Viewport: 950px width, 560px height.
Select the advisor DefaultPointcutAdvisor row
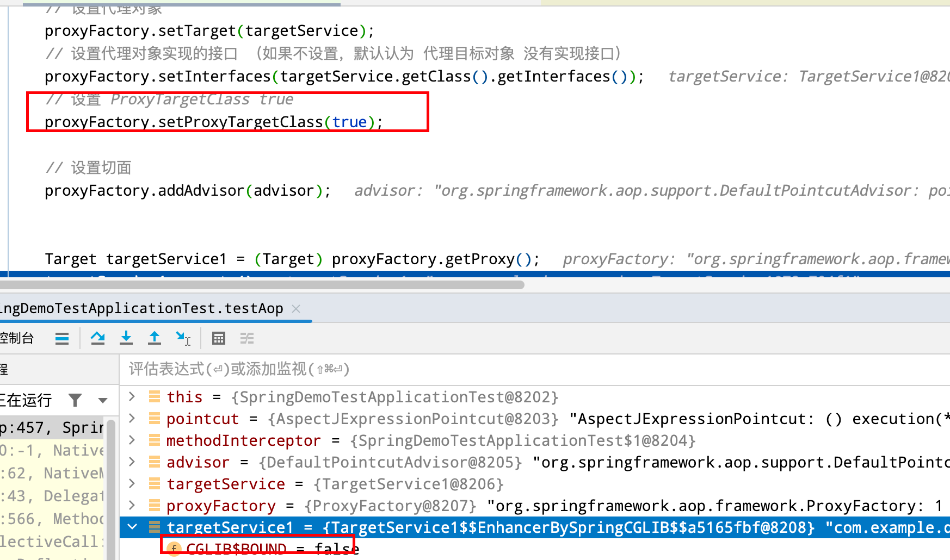point(535,462)
